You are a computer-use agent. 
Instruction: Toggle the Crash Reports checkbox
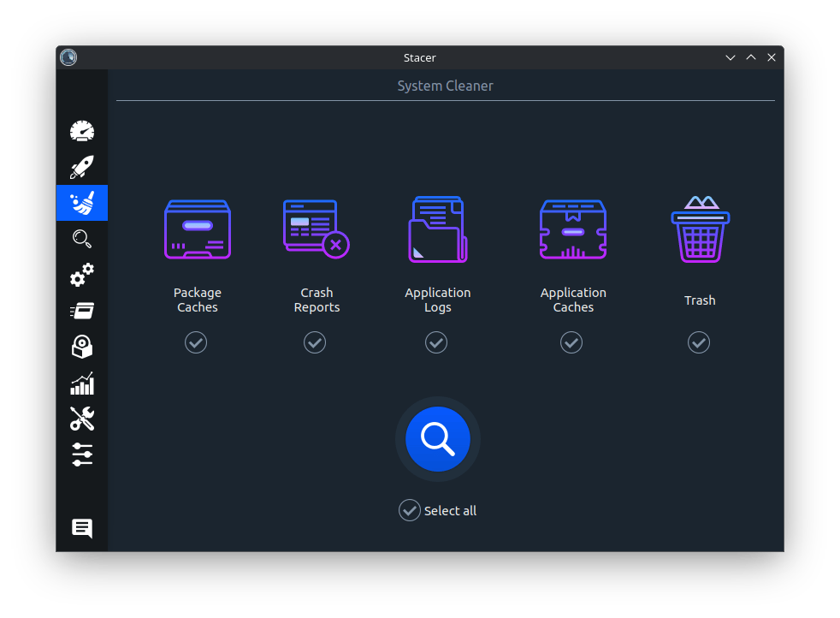tap(315, 342)
